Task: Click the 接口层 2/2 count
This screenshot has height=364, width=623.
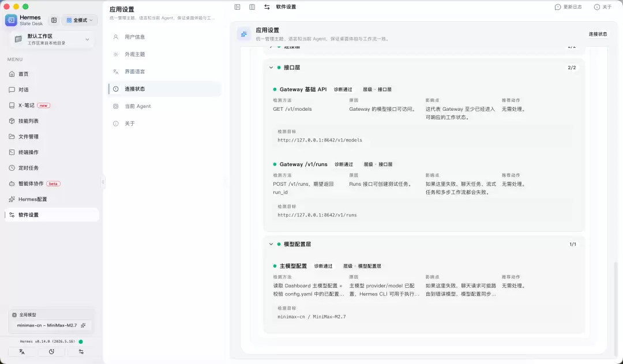Action: click(572, 67)
